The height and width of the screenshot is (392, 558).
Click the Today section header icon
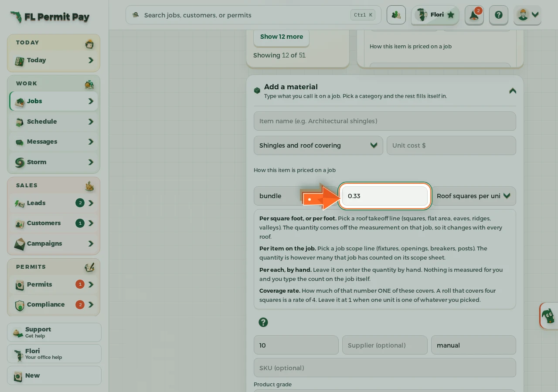pos(89,44)
